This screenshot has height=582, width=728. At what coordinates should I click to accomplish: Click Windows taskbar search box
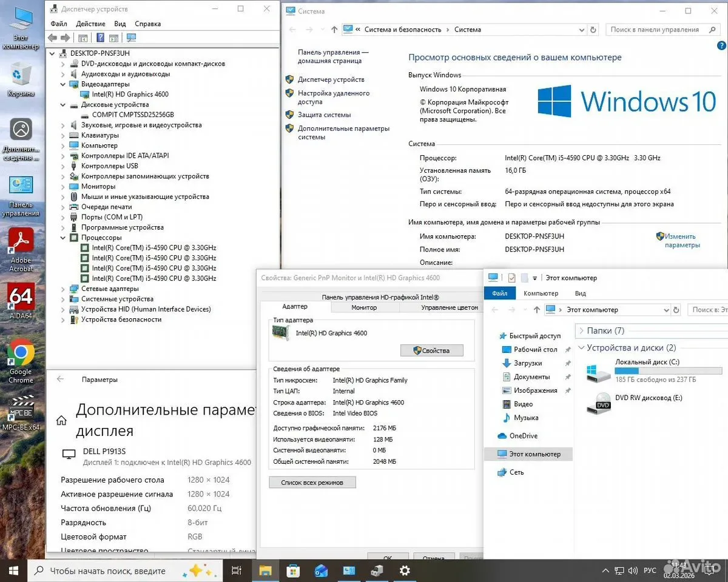124,570
